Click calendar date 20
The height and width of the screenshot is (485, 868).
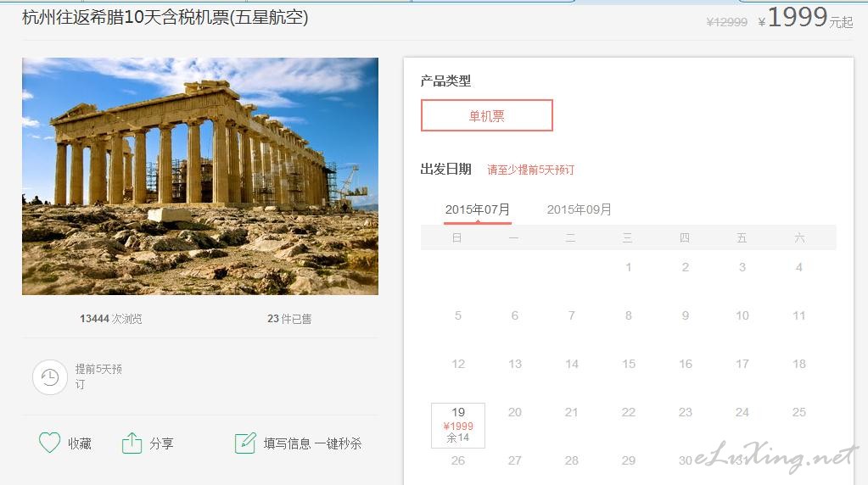point(515,412)
